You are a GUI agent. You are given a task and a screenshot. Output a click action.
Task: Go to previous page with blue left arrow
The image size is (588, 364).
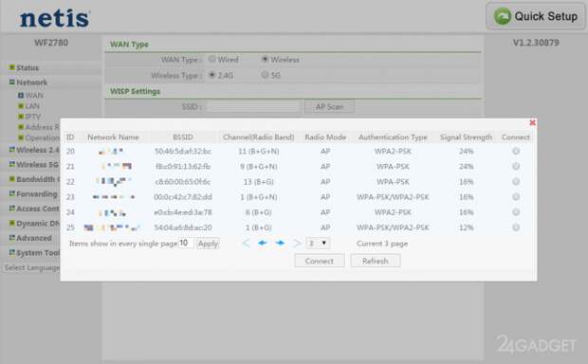point(263,244)
